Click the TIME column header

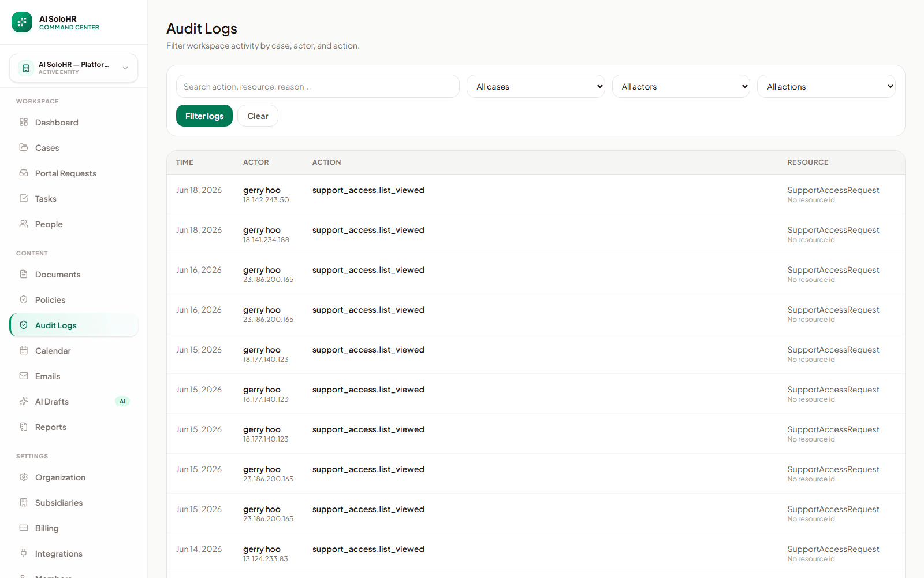pos(185,162)
